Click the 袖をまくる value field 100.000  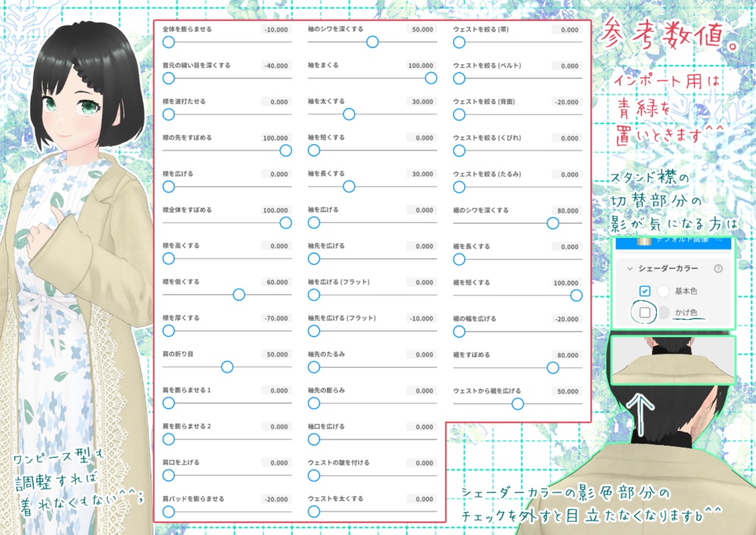point(422,66)
